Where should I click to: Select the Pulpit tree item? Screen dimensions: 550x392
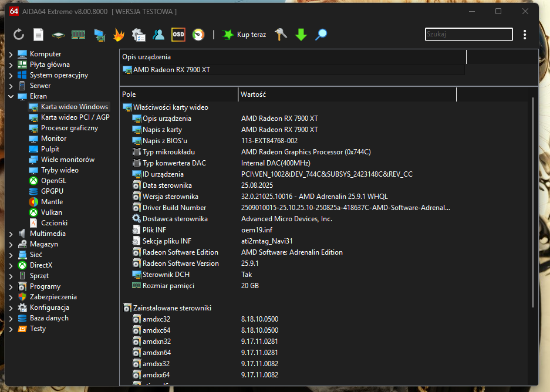click(x=44, y=149)
